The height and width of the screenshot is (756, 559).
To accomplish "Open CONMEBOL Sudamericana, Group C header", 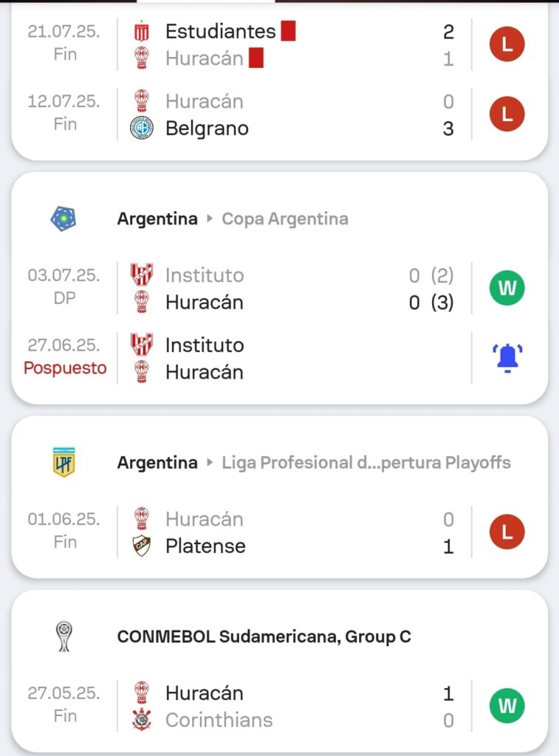I will [264, 636].
